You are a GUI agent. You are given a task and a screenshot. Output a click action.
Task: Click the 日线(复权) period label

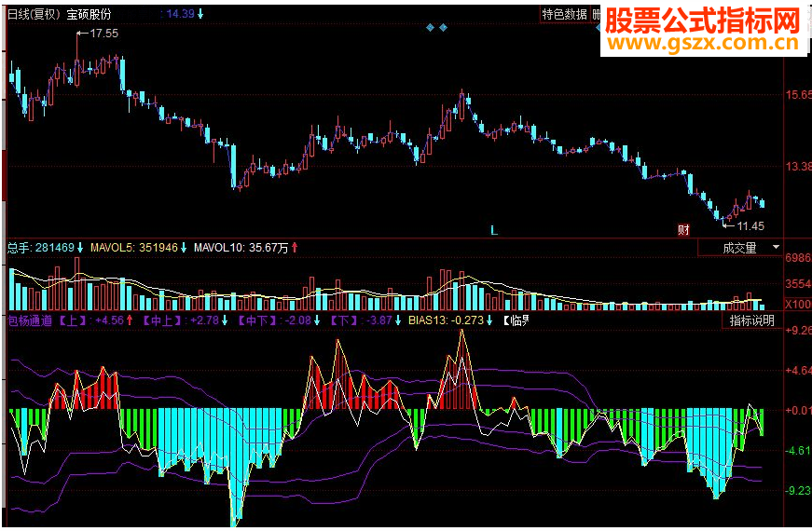coord(34,15)
